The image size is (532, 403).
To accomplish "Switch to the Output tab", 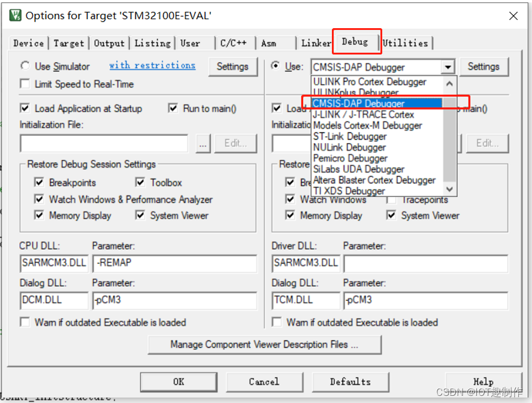I will (x=109, y=44).
